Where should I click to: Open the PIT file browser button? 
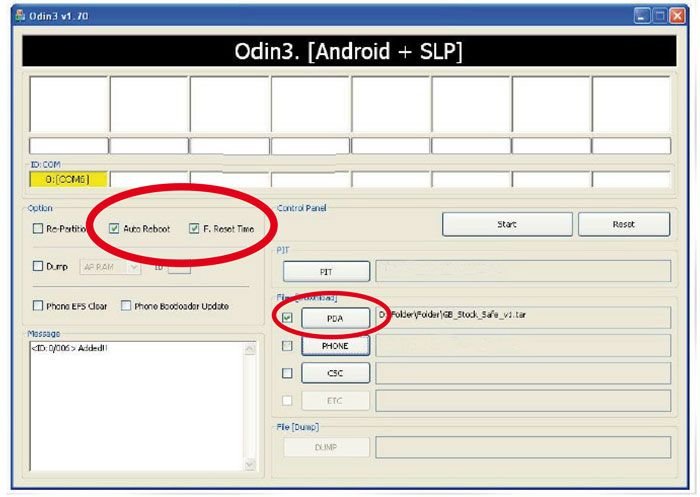326,271
